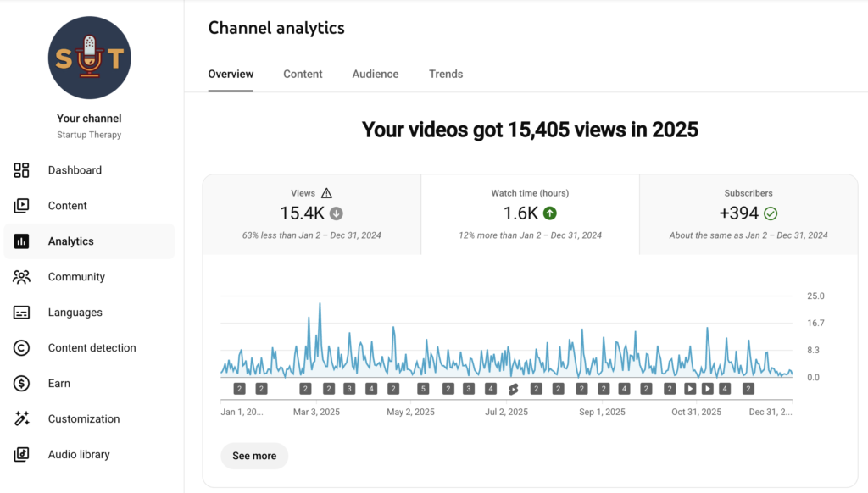Open the Audio library icon
868x493 pixels.
(22, 454)
